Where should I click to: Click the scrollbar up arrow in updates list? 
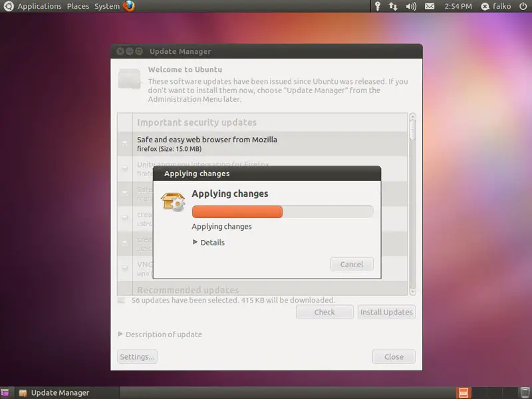point(412,117)
